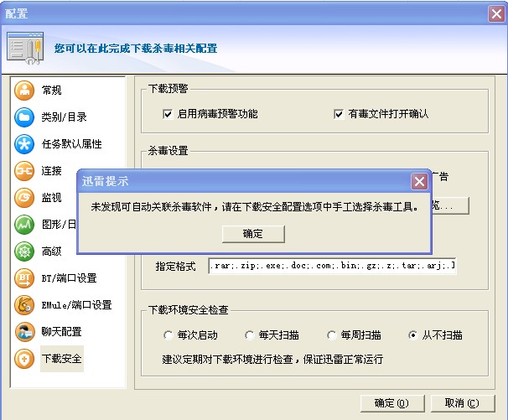Click the 高级 green wheel icon
The image size is (508, 420).
tap(24, 251)
